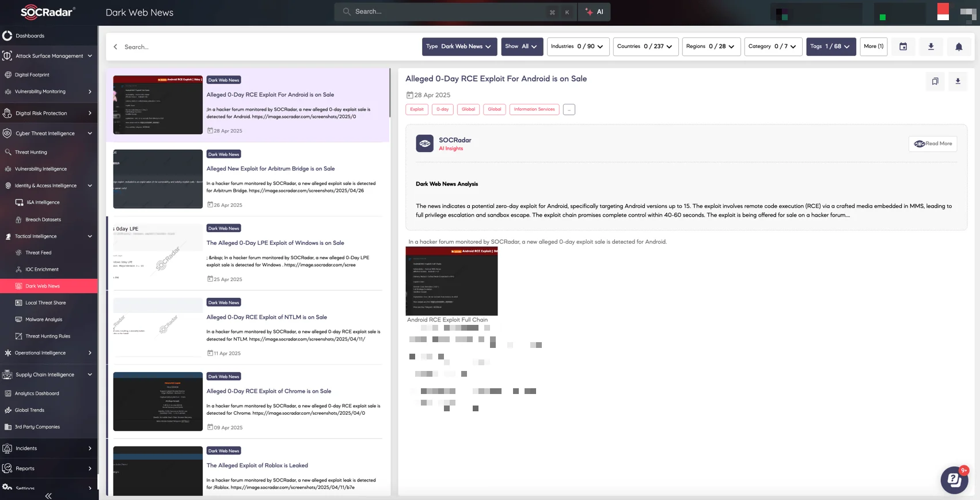Image resolution: width=980 pixels, height=500 pixels.
Task: Open Malware Analysis page
Action: 44,320
